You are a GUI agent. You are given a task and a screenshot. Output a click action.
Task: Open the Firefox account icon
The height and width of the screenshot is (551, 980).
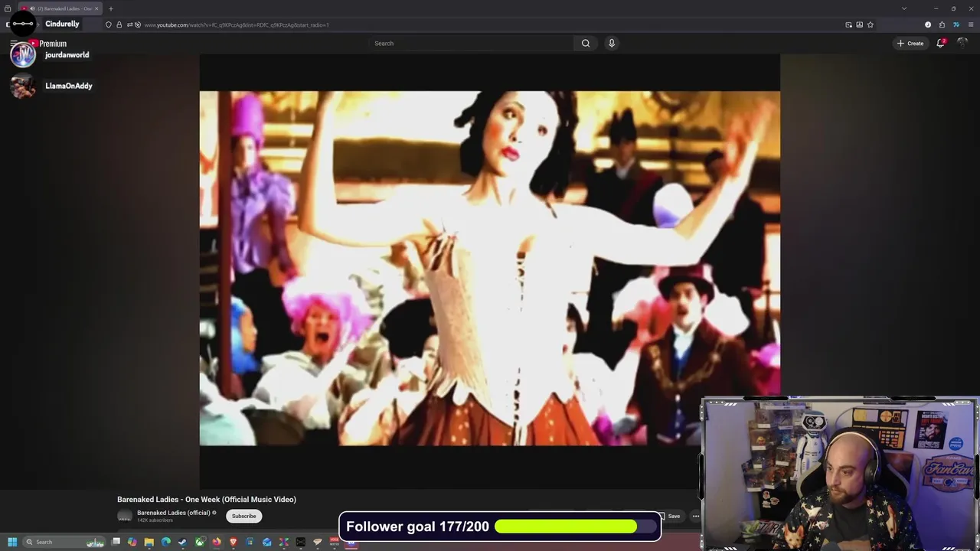(928, 24)
